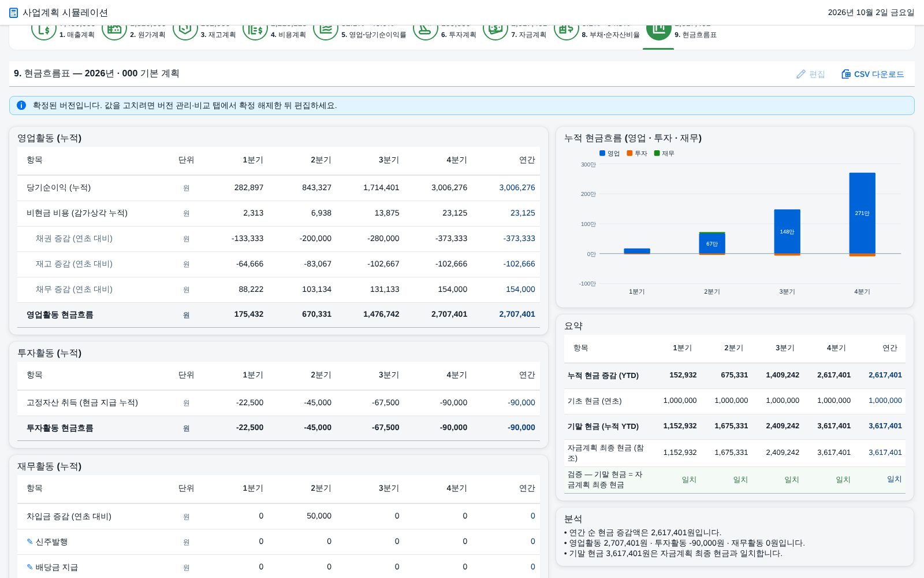
Task: Click the 누적 현금 증감 (YTD) row label
Action: point(603,376)
